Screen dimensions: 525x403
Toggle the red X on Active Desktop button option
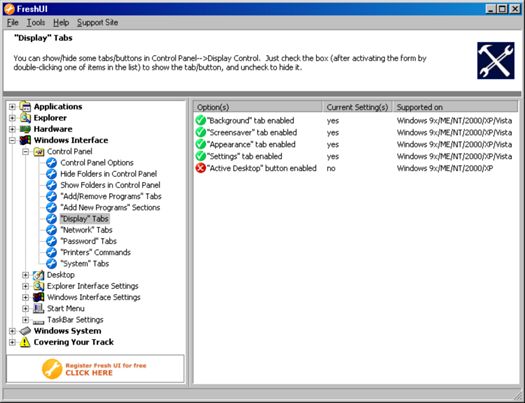(x=201, y=168)
